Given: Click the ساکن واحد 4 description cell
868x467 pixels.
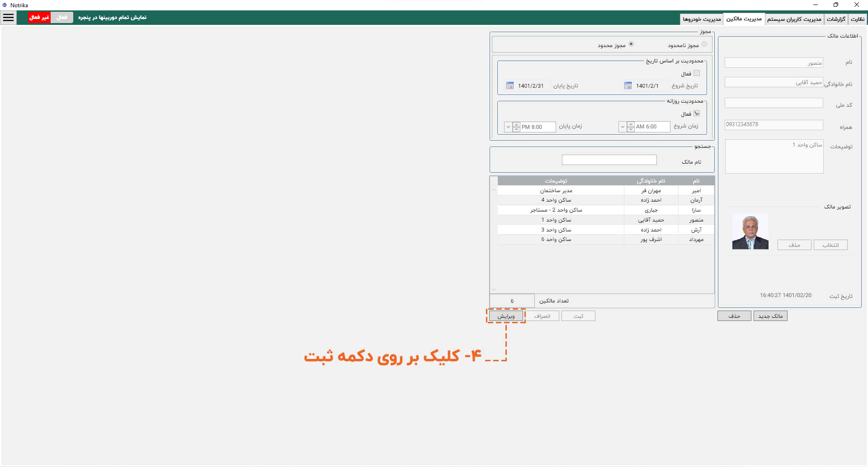Looking at the screenshot, I should (561, 200).
